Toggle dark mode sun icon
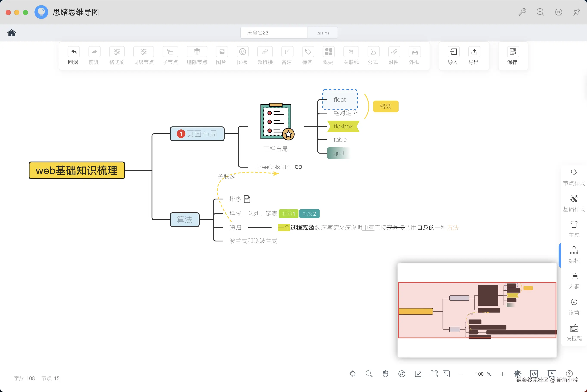Viewport: 587px width, 392px height. [517, 374]
